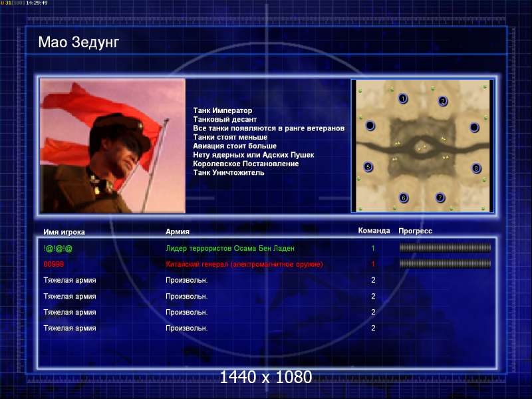The height and width of the screenshot is (399, 532).
Task: Click the island in the minimap's center
Action: click(x=422, y=148)
